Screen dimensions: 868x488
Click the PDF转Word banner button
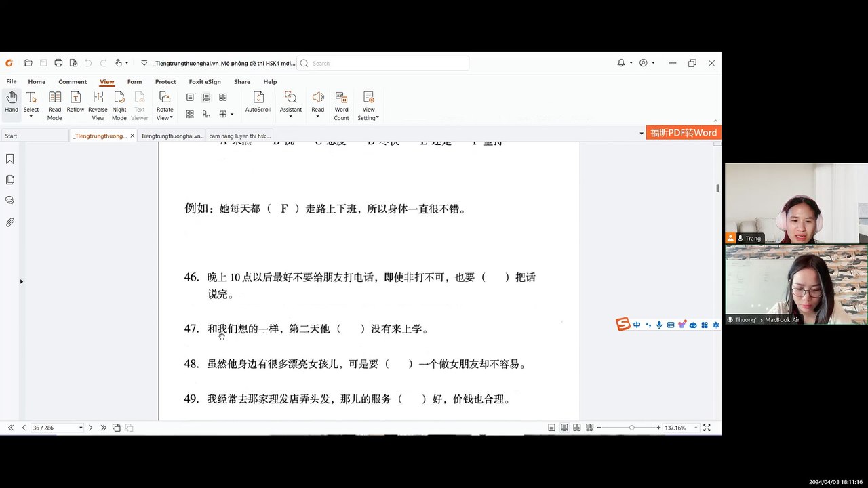[x=684, y=133]
